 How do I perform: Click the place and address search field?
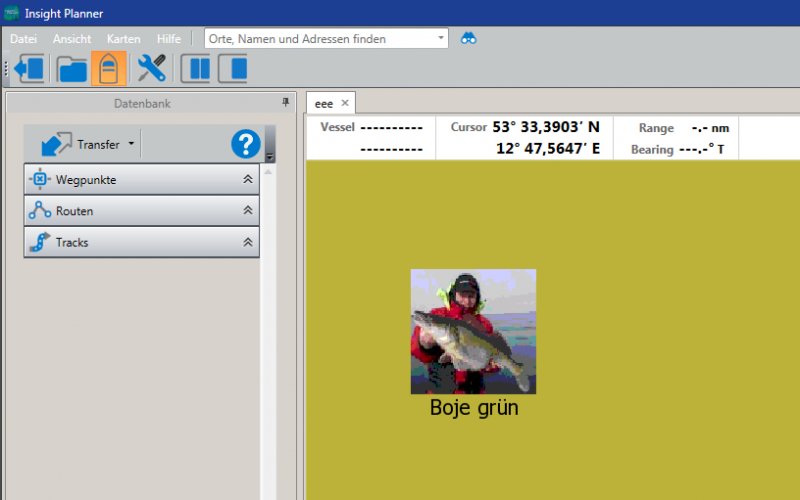point(320,39)
